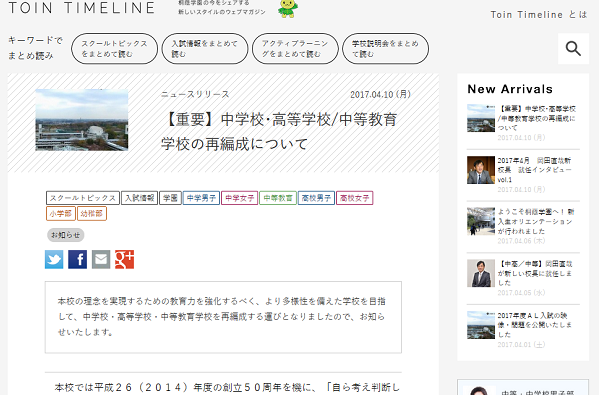
Task: Click the article summary box text
Action: tap(222, 317)
